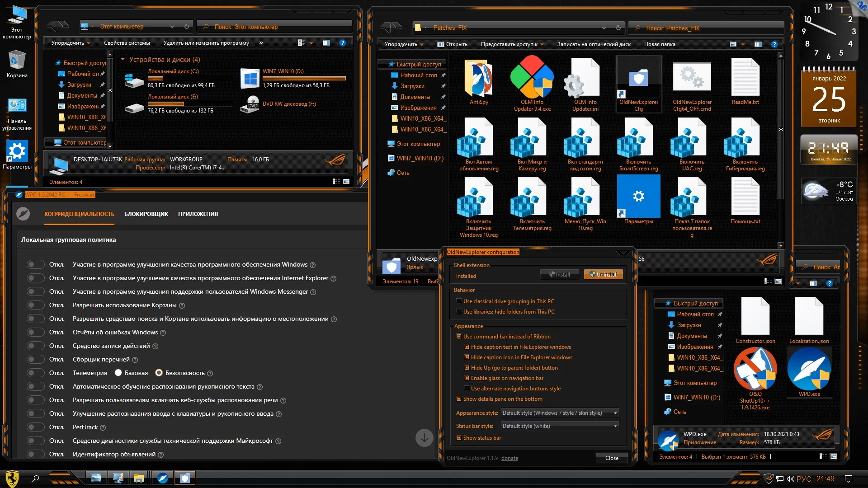Open Корзина on the desktop
The height and width of the screenshot is (488, 868).
click(17, 61)
